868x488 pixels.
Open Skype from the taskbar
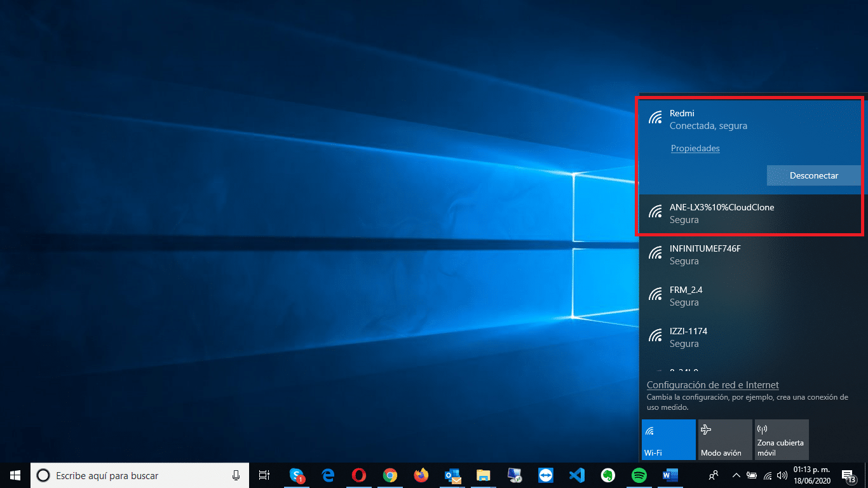tap(297, 475)
